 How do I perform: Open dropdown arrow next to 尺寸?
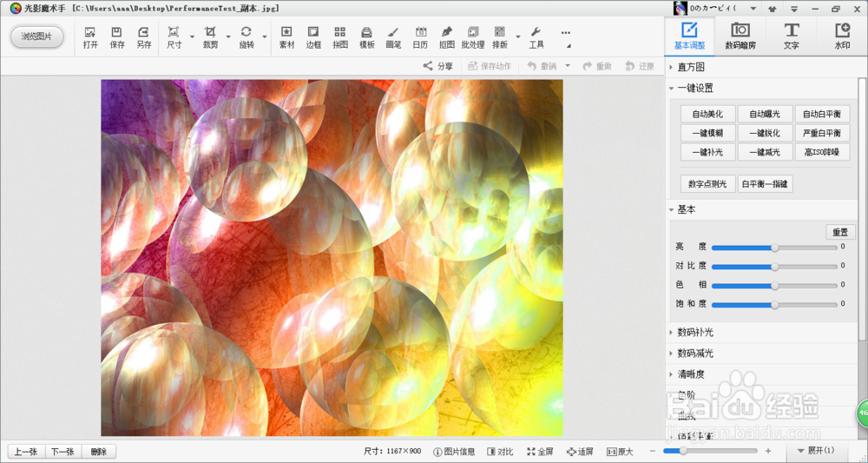(192, 37)
